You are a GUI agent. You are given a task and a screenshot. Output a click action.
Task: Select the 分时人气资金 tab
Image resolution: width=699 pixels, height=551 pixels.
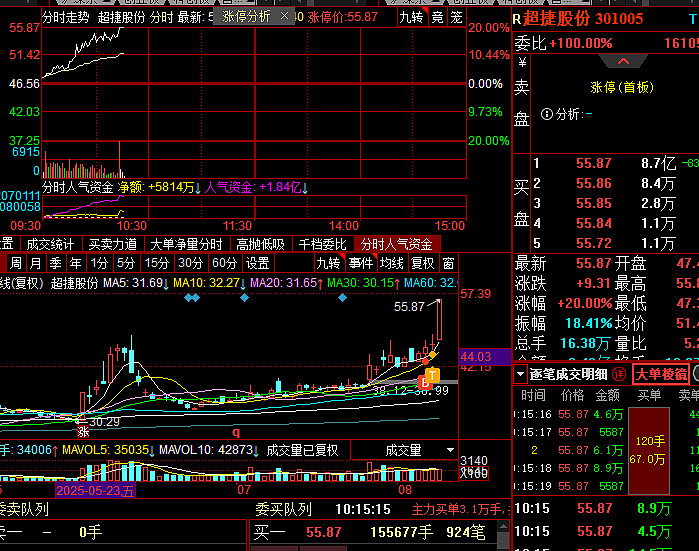(x=397, y=244)
